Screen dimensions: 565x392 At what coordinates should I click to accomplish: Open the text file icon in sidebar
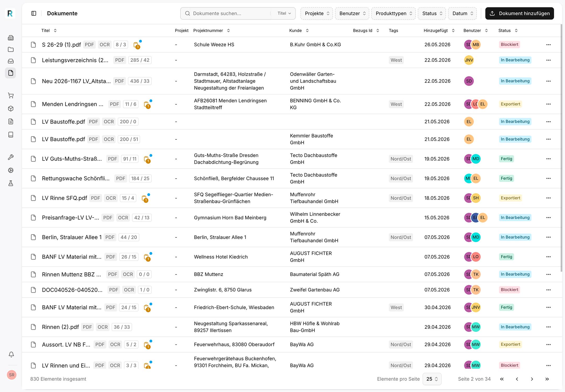click(11, 122)
